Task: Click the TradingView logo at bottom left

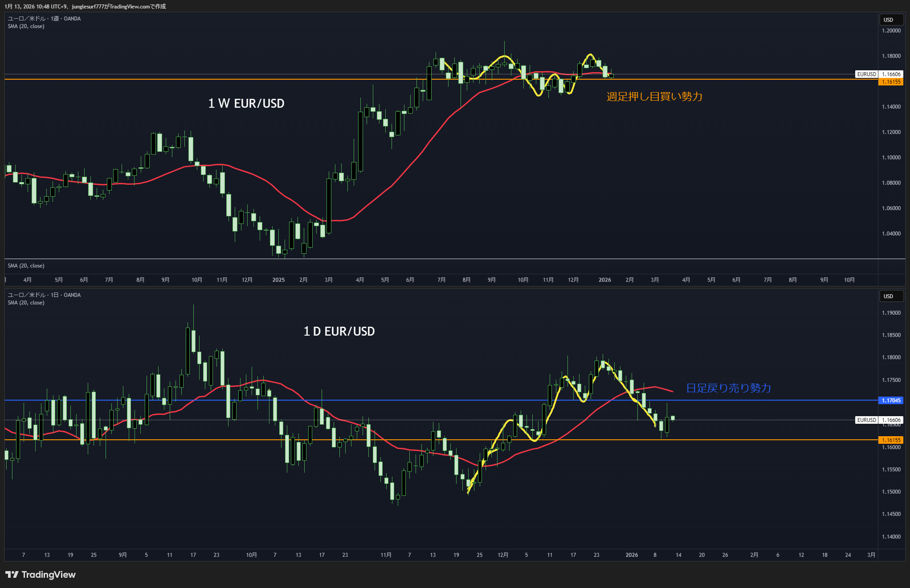Action: (x=41, y=575)
